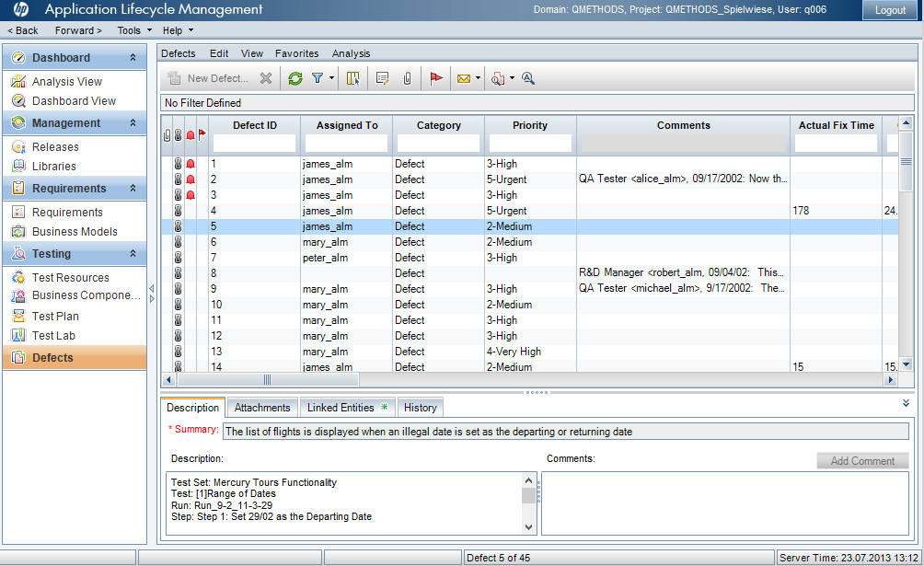Open the Test Lab module

(52, 335)
